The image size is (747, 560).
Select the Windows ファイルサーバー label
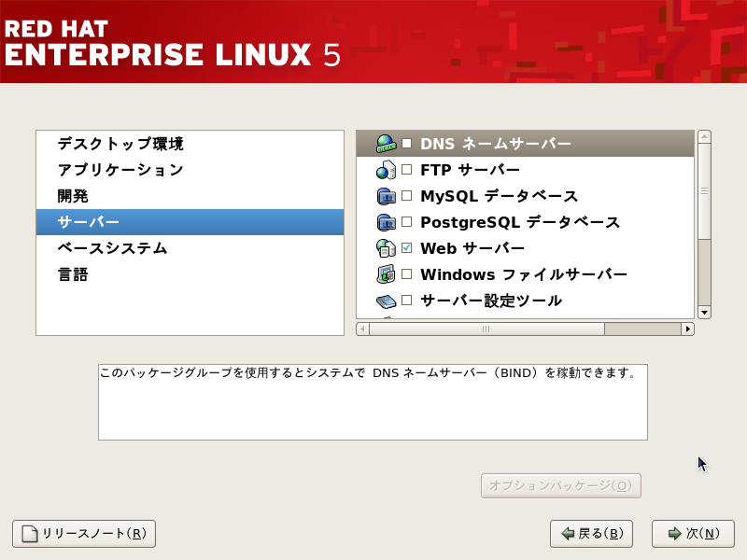[x=524, y=274]
